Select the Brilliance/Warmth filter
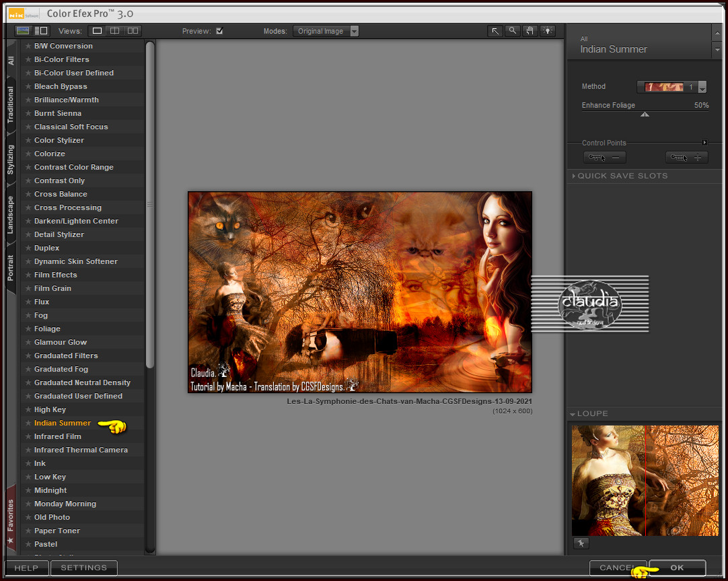Image resolution: width=728 pixels, height=581 pixels. click(83, 100)
